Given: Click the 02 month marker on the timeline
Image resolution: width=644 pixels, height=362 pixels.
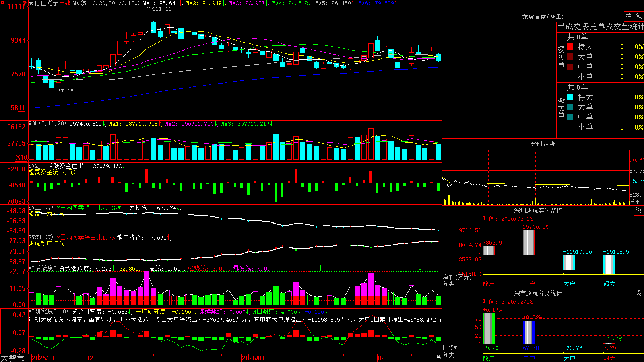Looking at the screenshot, I should [381, 358].
